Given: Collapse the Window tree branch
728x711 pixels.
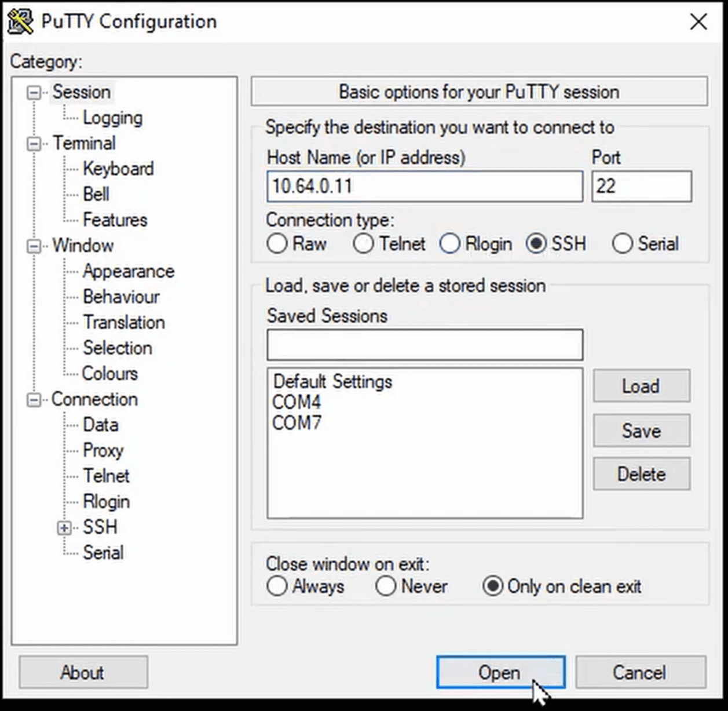Looking at the screenshot, I should point(33,246).
